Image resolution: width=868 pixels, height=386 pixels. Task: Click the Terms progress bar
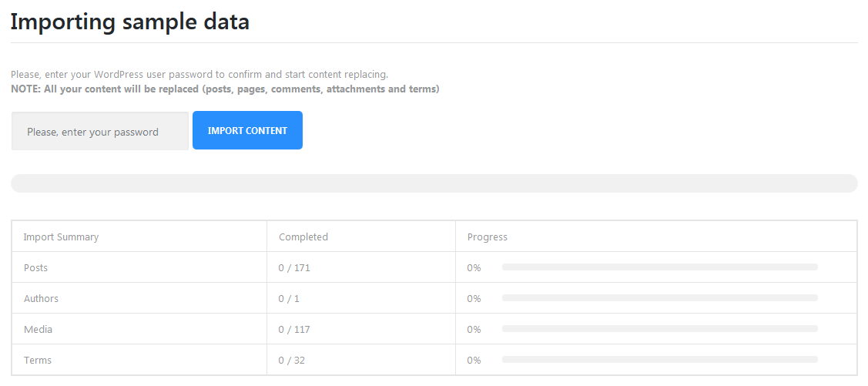click(659, 360)
